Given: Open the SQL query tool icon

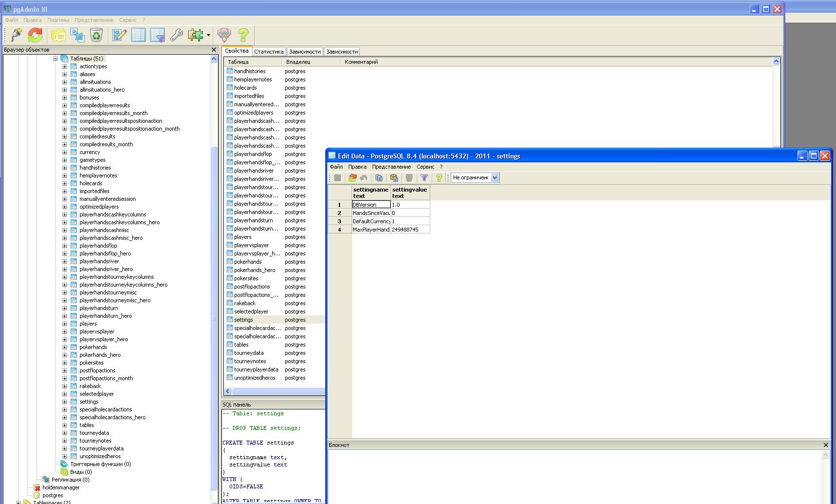Looking at the screenshot, I should point(119,35).
